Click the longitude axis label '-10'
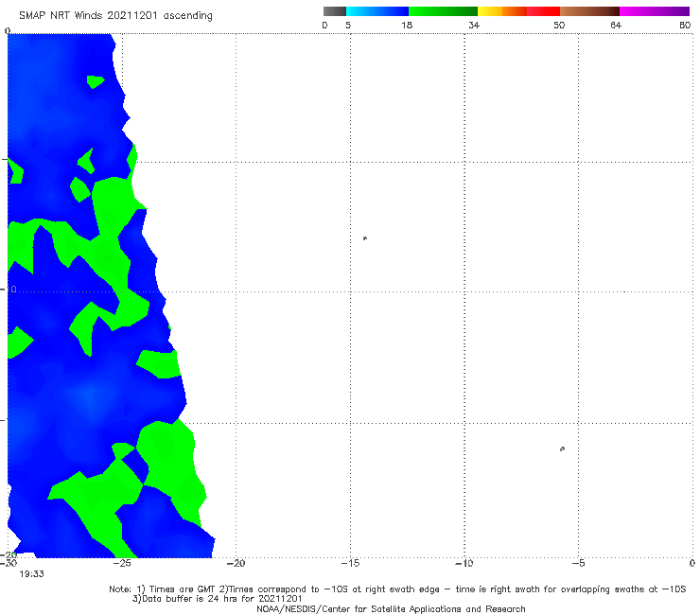 coord(464,563)
